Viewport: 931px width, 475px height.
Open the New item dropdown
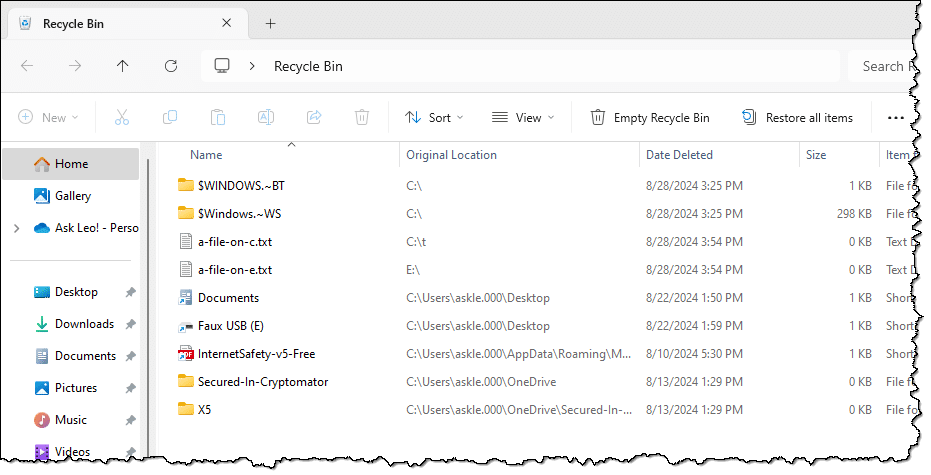(x=48, y=118)
